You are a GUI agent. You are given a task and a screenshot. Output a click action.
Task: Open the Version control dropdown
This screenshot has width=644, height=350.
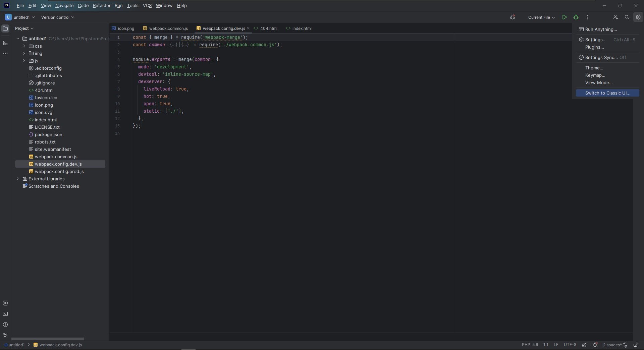click(57, 17)
